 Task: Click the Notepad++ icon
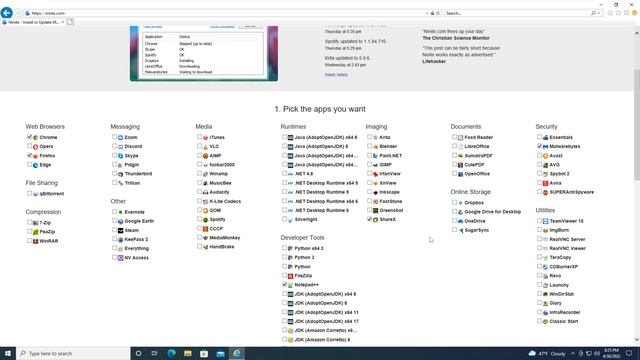point(290,285)
